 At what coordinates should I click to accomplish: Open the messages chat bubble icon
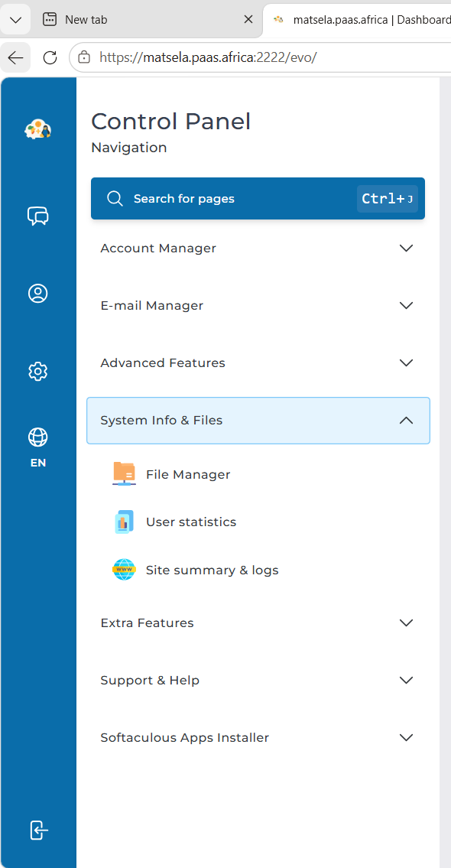click(x=37, y=216)
